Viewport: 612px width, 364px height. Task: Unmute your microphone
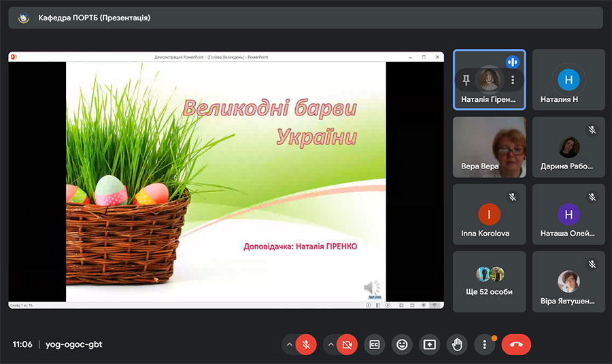click(306, 344)
